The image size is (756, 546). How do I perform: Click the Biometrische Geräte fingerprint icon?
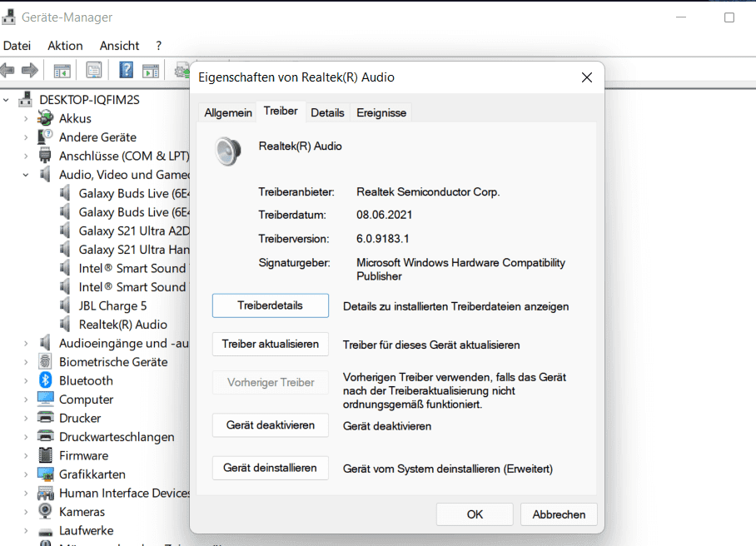coord(46,362)
